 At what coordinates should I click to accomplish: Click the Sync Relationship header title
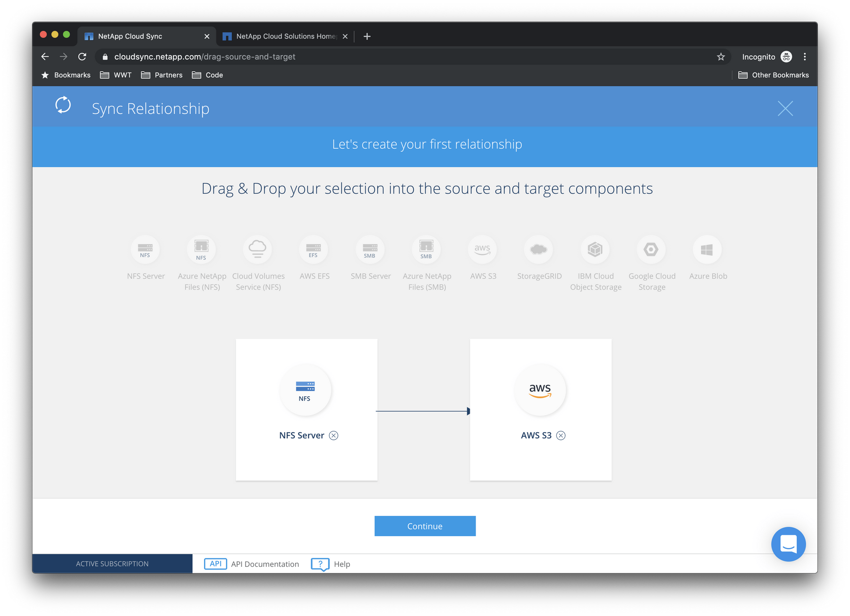point(151,109)
